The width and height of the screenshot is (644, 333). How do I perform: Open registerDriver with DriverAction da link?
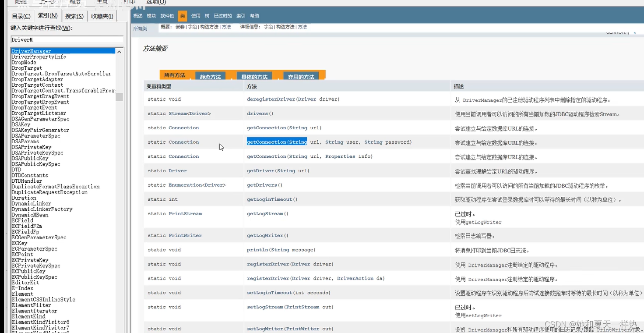click(x=267, y=278)
